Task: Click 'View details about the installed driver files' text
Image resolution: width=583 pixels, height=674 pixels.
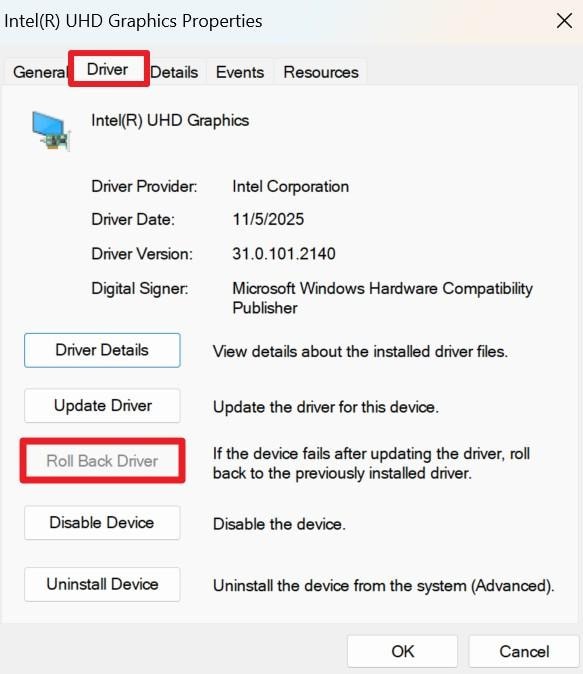Action: click(360, 352)
